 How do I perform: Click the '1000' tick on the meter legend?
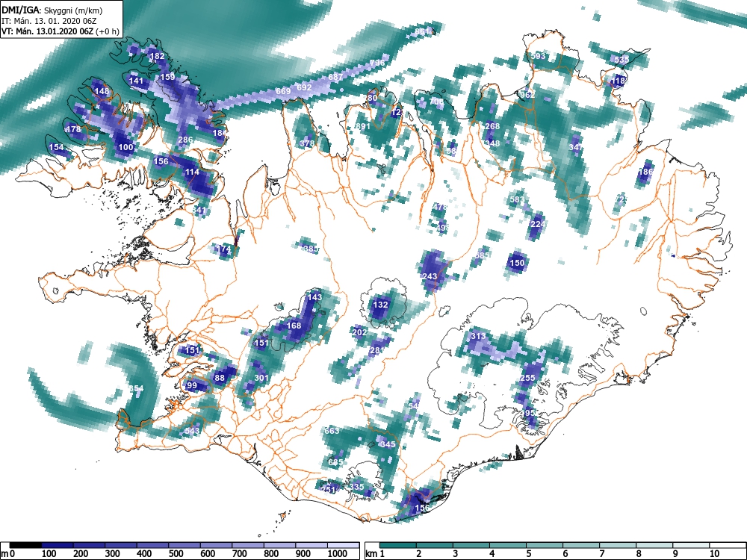[x=338, y=554]
